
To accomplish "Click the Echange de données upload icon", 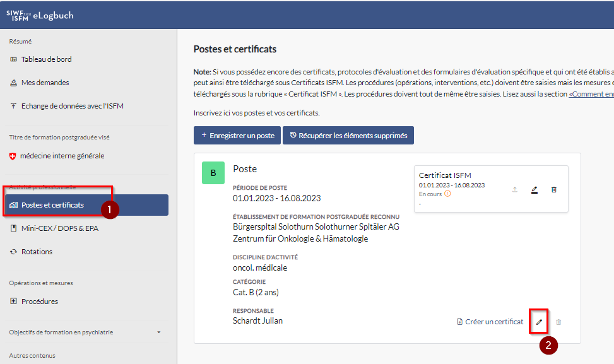I will pos(14,106).
